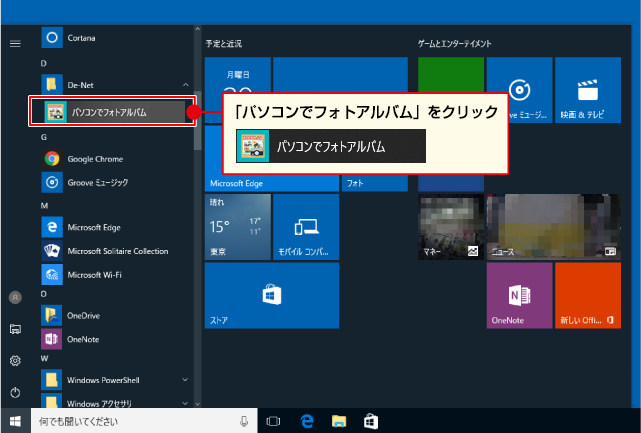Open File Explorer from the taskbar
The height and width of the screenshot is (433, 641).
(x=339, y=421)
